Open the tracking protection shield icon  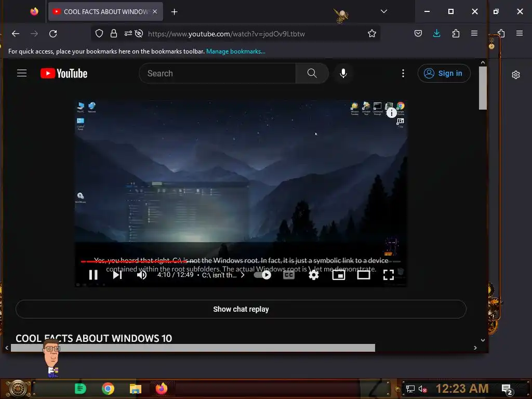(99, 33)
